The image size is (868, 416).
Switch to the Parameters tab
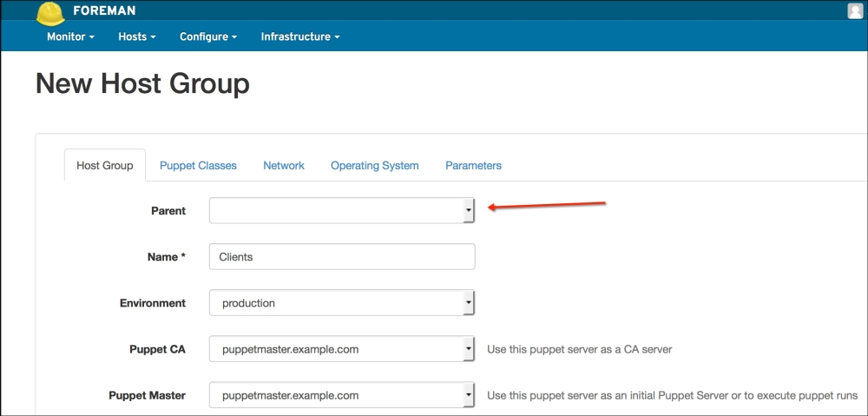(x=473, y=165)
